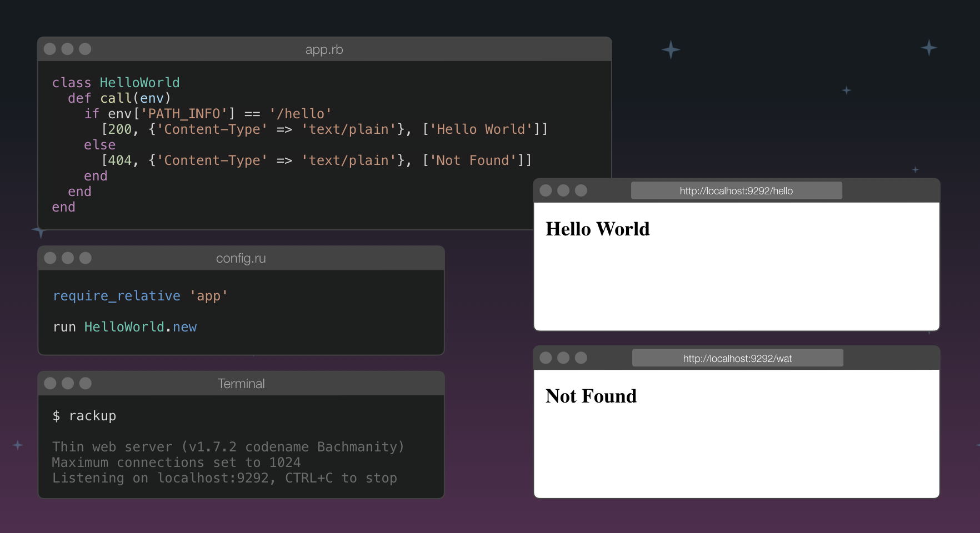Image resolution: width=980 pixels, height=533 pixels.
Task: Click the code line returning status 200
Action: pos(324,129)
